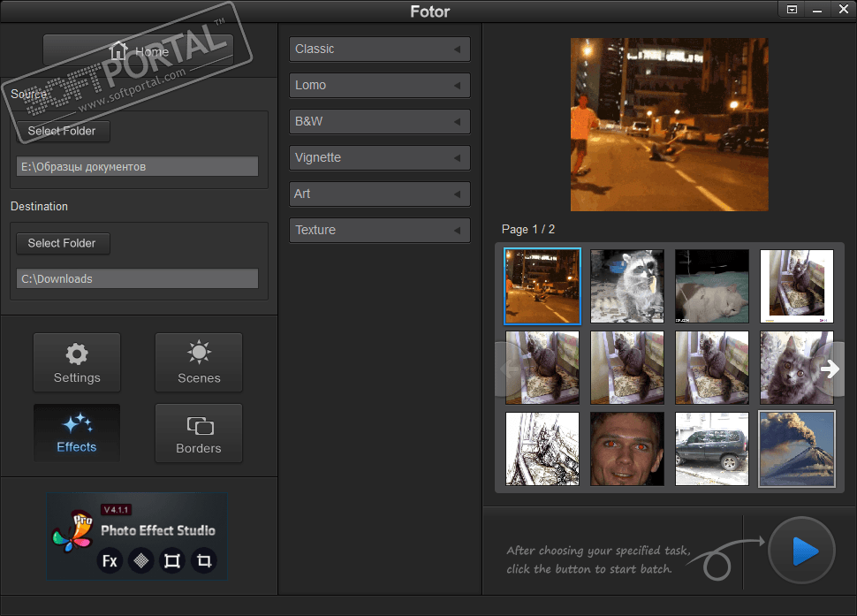857x616 pixels.
Task: Open the Borders panel
Action: point(199,433)
